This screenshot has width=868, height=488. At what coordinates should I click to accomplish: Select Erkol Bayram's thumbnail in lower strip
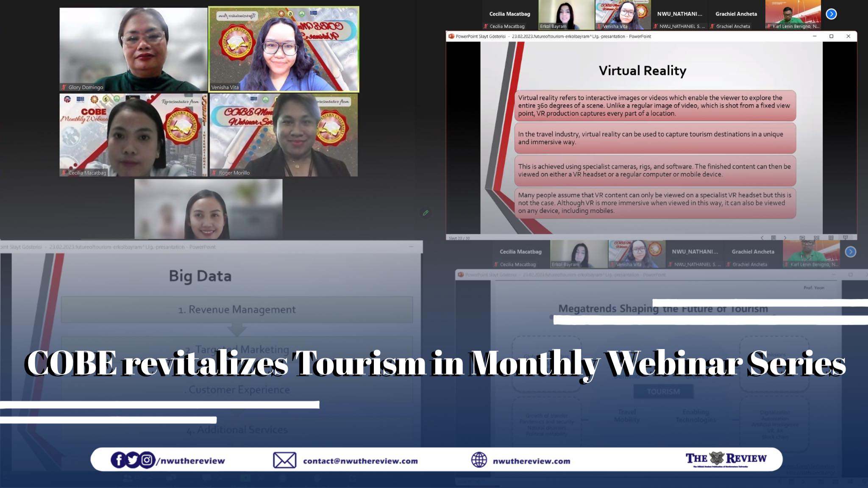(579, 254)
